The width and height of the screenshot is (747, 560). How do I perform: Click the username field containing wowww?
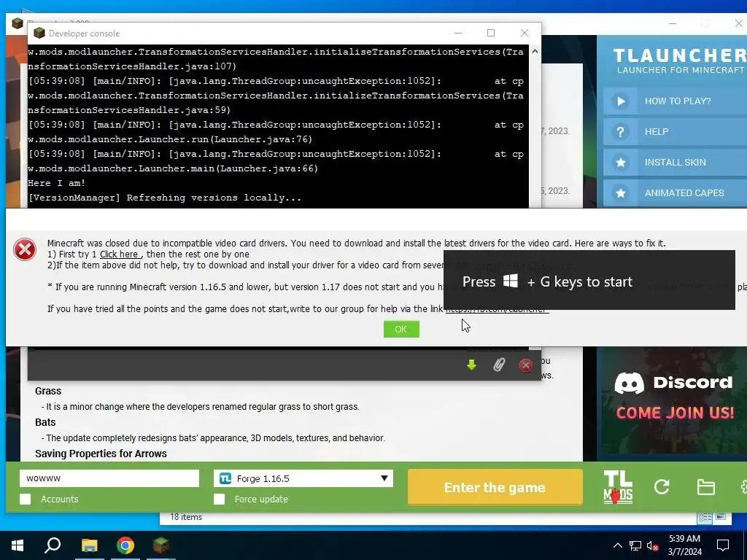[109, 478]
